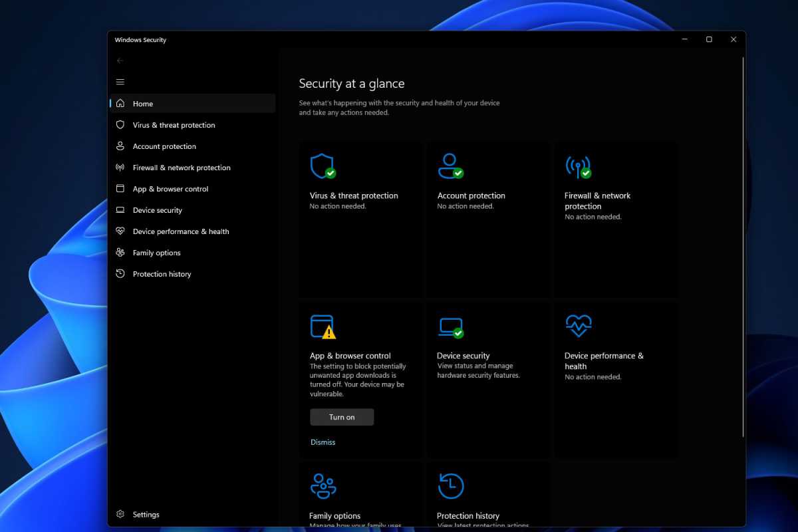Click 'View status and manage hardware security features' text
Viewport: 798px width, 532px height.
click(479, 370)
